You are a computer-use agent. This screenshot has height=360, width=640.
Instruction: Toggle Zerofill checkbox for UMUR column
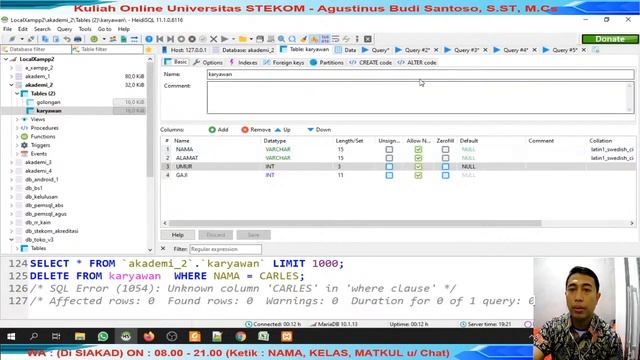[x=445, y=167]
